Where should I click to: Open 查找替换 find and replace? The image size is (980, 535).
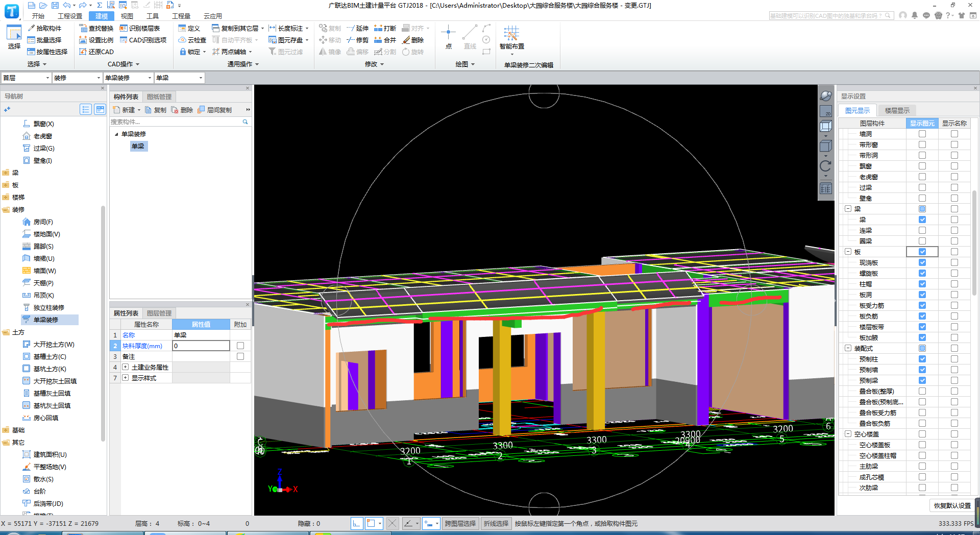[x=96, y=28]
